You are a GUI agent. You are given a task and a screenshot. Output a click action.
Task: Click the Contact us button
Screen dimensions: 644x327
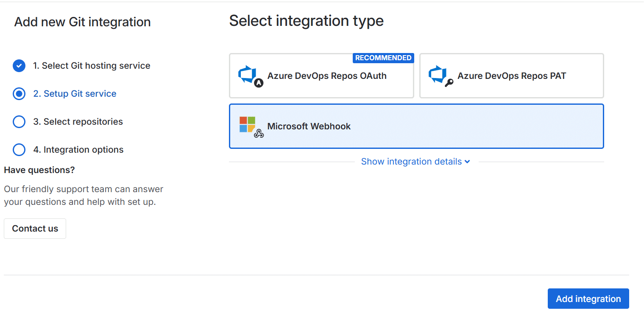coord(35,229)
